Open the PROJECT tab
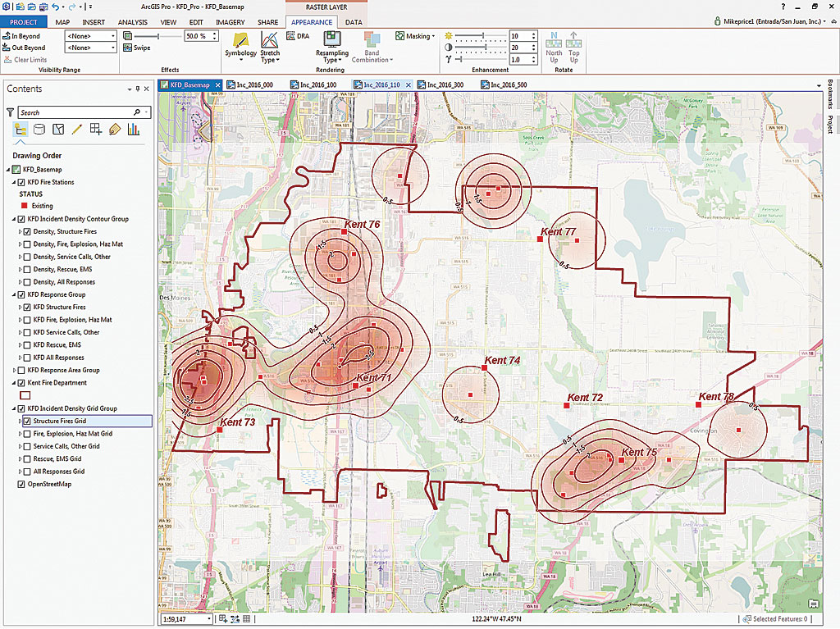 pos(24,22)
